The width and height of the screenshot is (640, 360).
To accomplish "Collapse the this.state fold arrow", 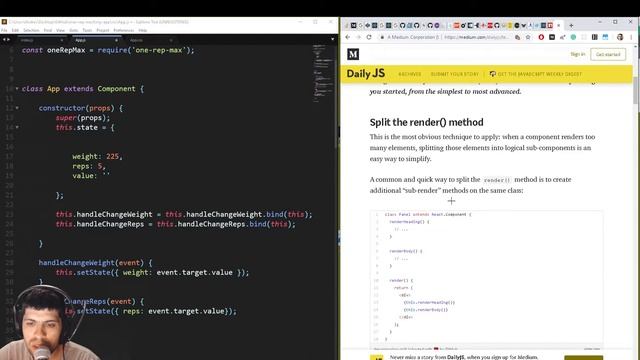I will click(17, 127).
